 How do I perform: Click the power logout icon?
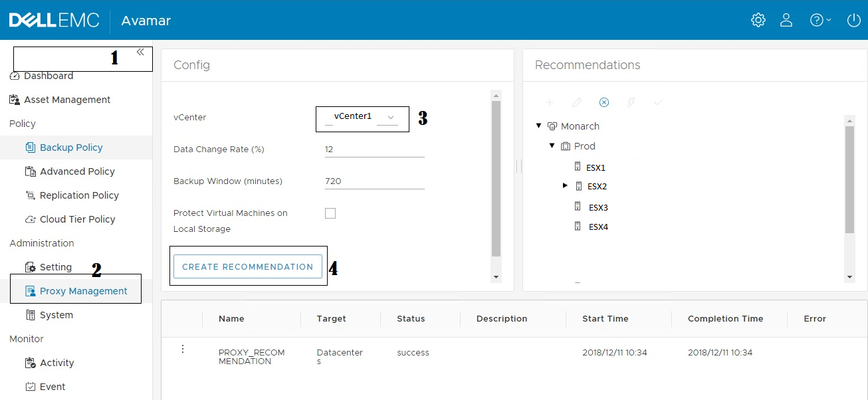tap(854, 20)
